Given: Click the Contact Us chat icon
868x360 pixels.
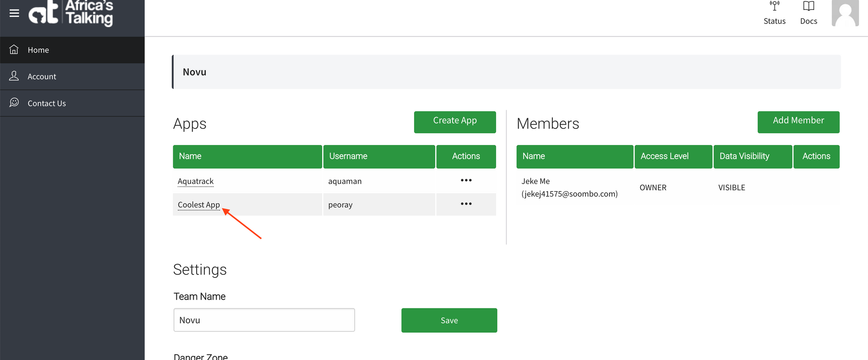Looking at the screenshot, I should point(14,102).
